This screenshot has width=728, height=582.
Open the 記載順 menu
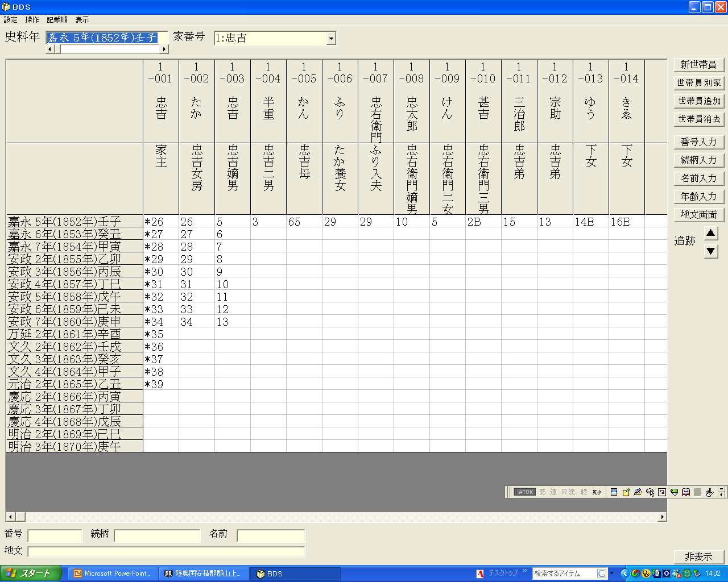tap(57, 20)
